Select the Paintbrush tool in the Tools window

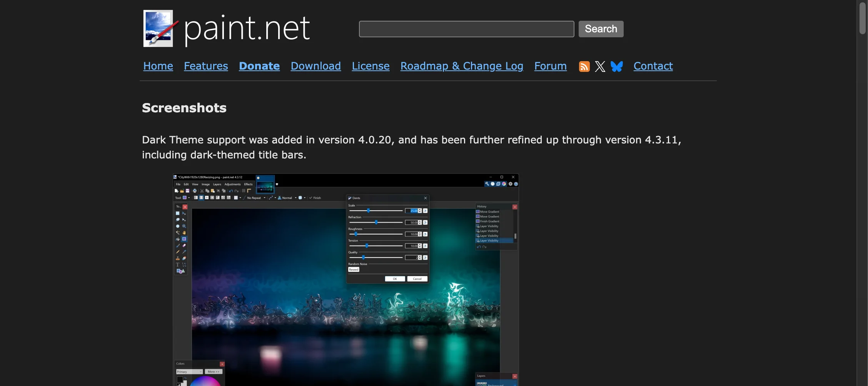click(178, 246)
